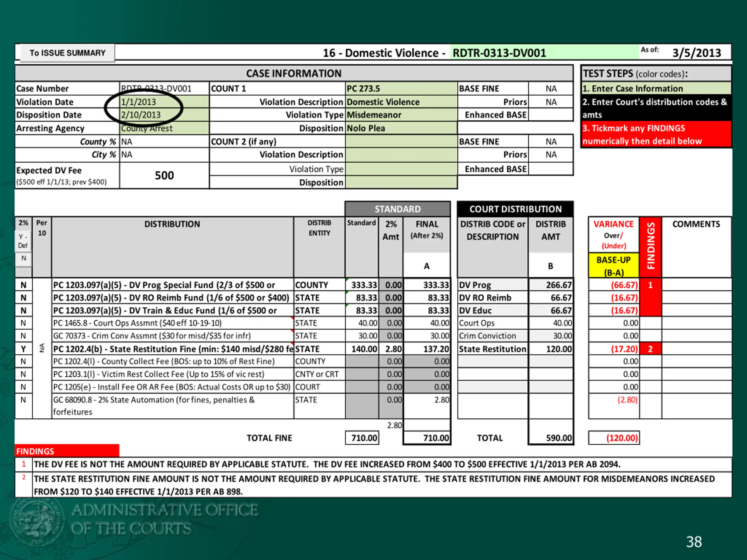The height and width of the screenshot is (560, 747).
Task: Click the 120.00 State Restitution distrib amount
Action: [x=551, y=349]
